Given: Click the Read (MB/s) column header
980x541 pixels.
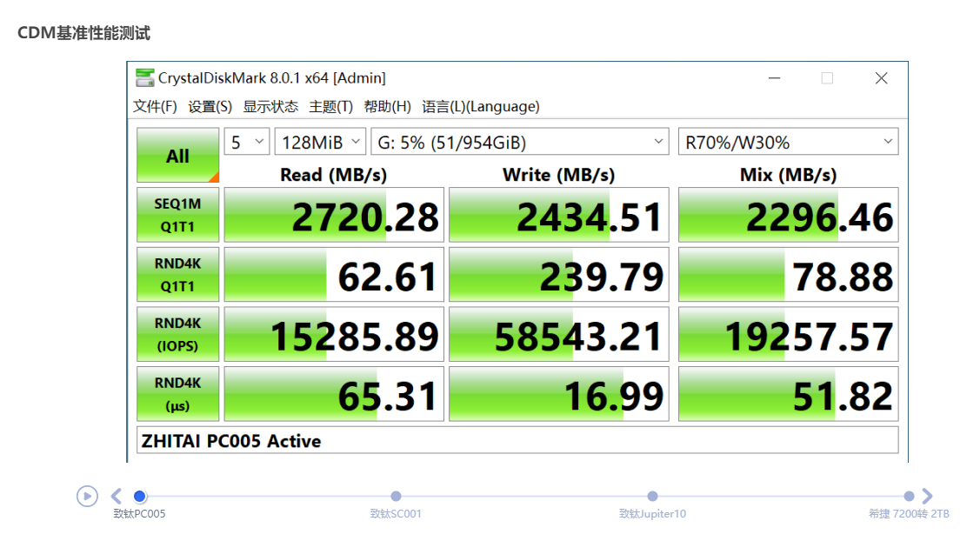Looking at the screenshot, I should pyautogui.click(x=334, y=175).
